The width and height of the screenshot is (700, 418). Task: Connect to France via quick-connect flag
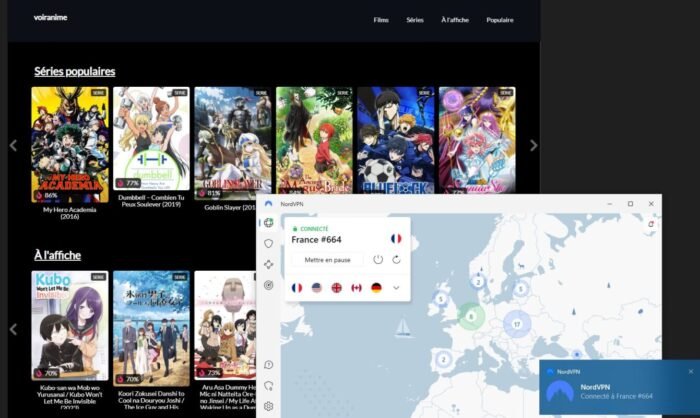click(297, 288)
